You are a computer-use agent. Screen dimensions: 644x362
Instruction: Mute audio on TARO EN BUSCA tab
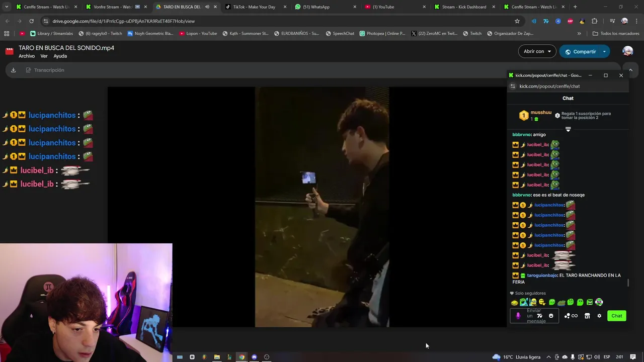(207, 7)
